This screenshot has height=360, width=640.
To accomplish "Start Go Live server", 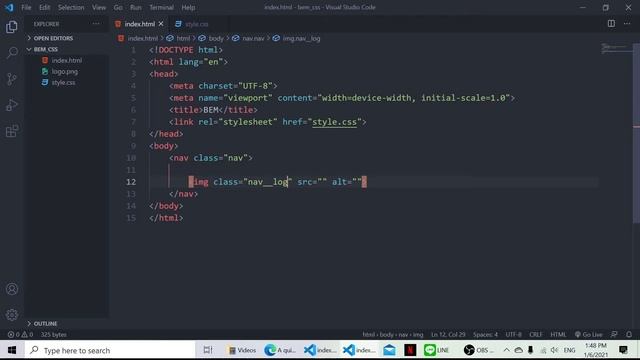I will pyautogui.click(x=588, y=334).
